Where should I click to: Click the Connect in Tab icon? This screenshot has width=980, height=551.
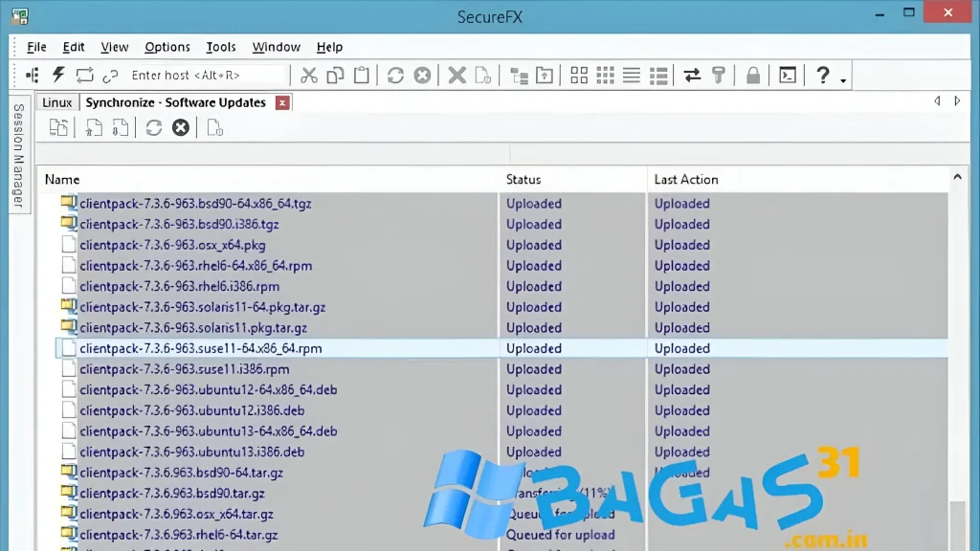pyautogui.click(x=84, y=75)
